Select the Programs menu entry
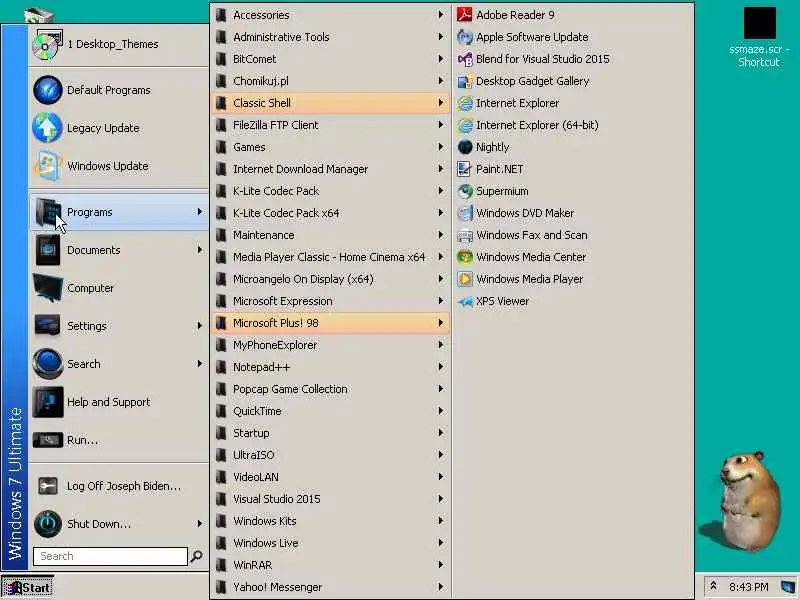The height and width of the screenshot is (600, 800). coord(119,212)
